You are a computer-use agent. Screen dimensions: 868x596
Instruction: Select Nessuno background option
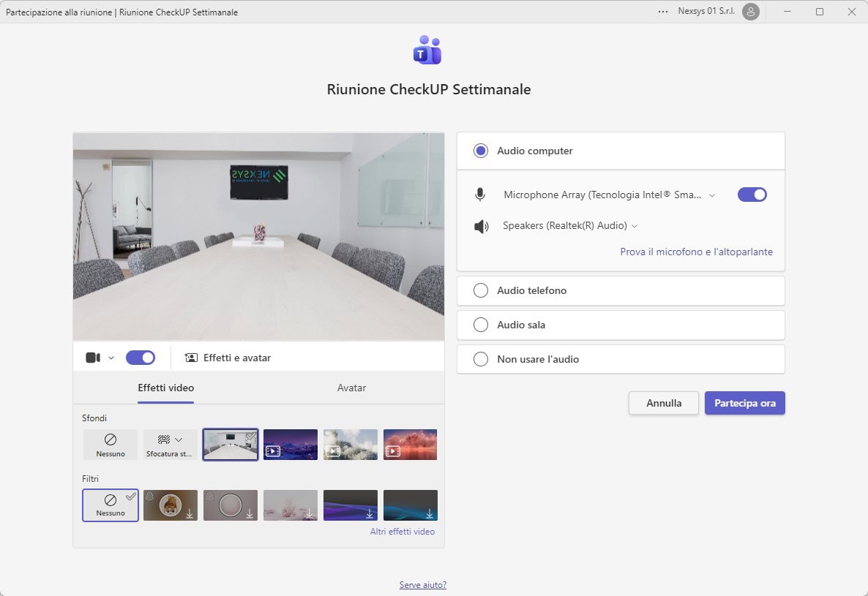111,445
